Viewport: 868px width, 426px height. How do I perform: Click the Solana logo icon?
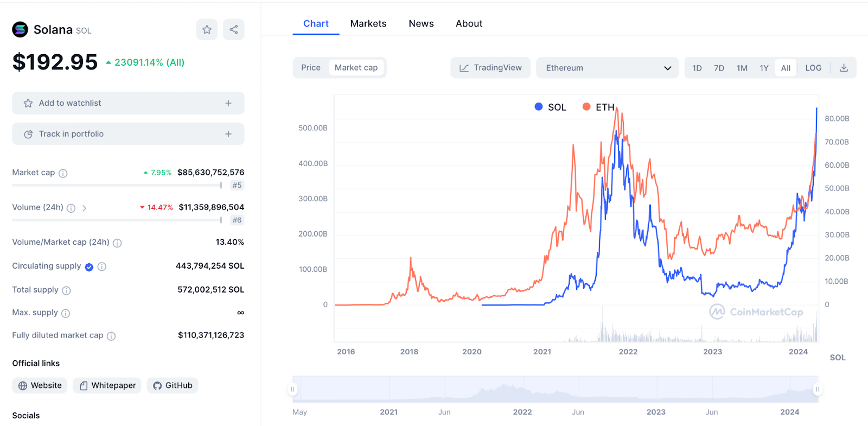pos(20,29)
